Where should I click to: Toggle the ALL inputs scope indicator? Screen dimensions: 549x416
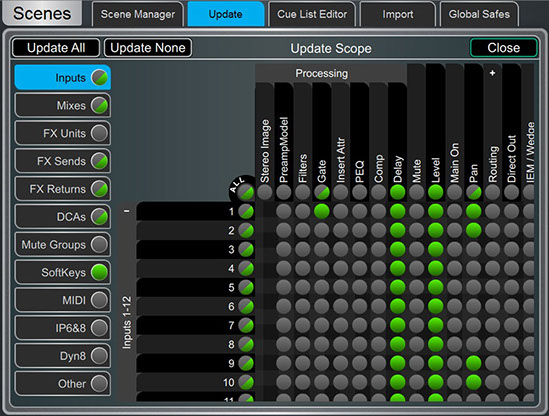[246, 192]
